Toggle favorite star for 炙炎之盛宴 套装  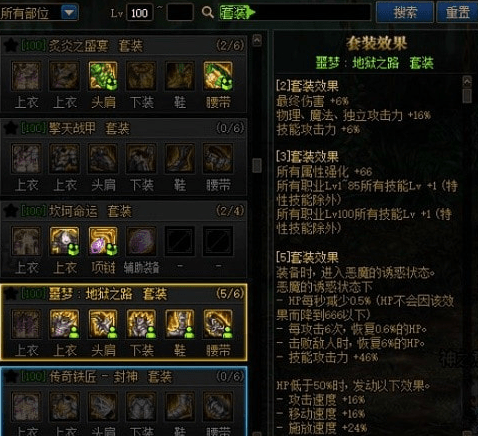pyautogui.click(x=11, y=45)
